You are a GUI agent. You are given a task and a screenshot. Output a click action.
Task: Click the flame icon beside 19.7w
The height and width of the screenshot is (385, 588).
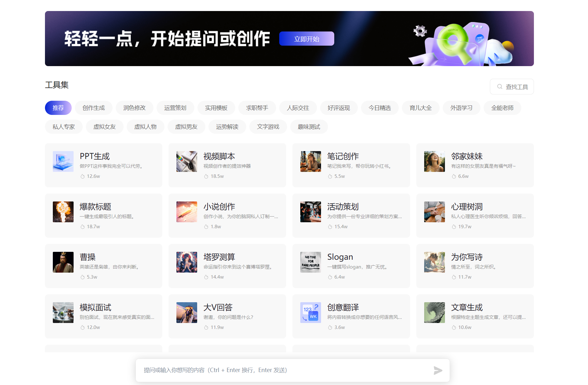(x=454, y=227)
